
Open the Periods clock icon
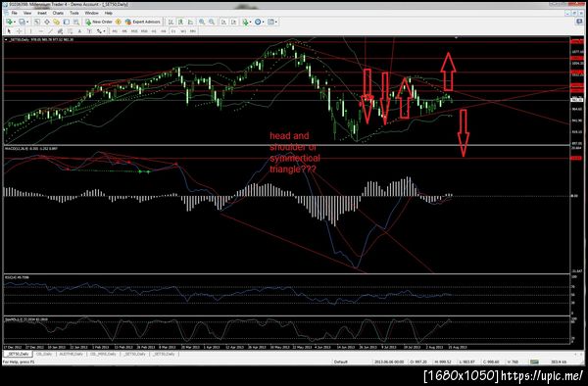pos(258,22)
